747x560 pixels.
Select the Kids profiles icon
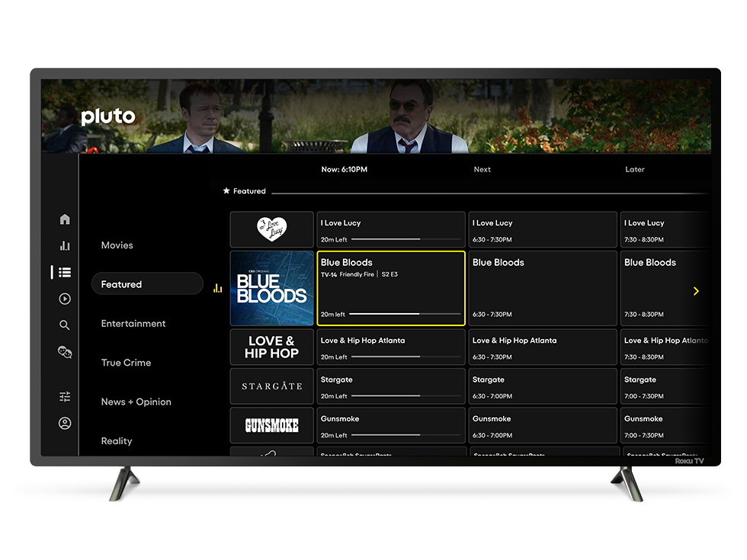coord(64,351)
